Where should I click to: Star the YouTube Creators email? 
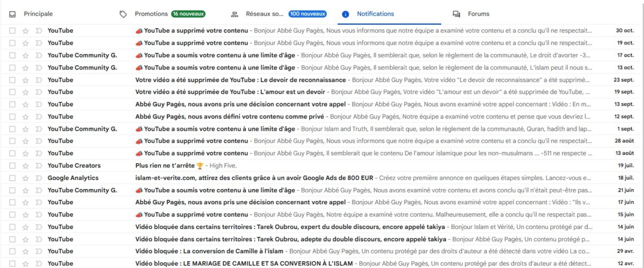click(x=25, y=166)
